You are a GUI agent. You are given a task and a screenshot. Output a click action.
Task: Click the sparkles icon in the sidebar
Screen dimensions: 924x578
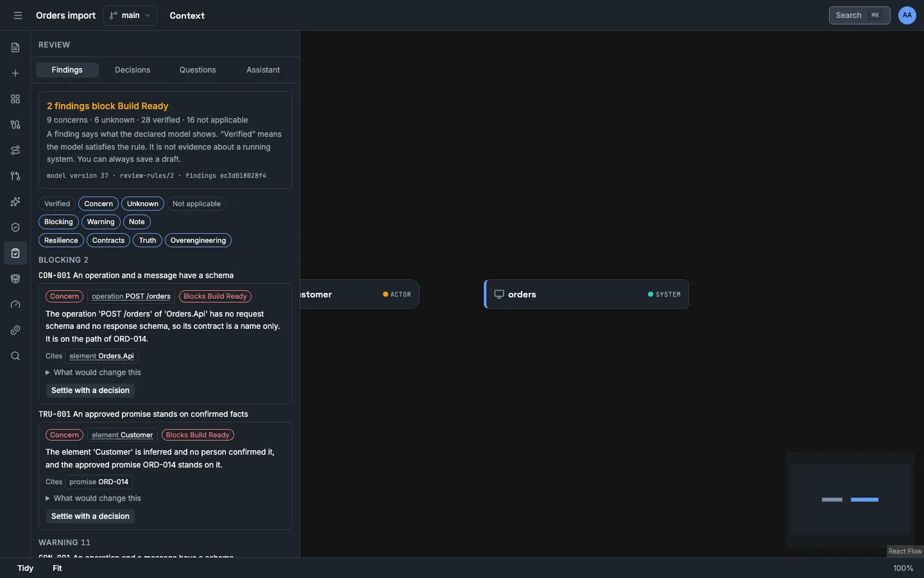(x=15, y=202)
